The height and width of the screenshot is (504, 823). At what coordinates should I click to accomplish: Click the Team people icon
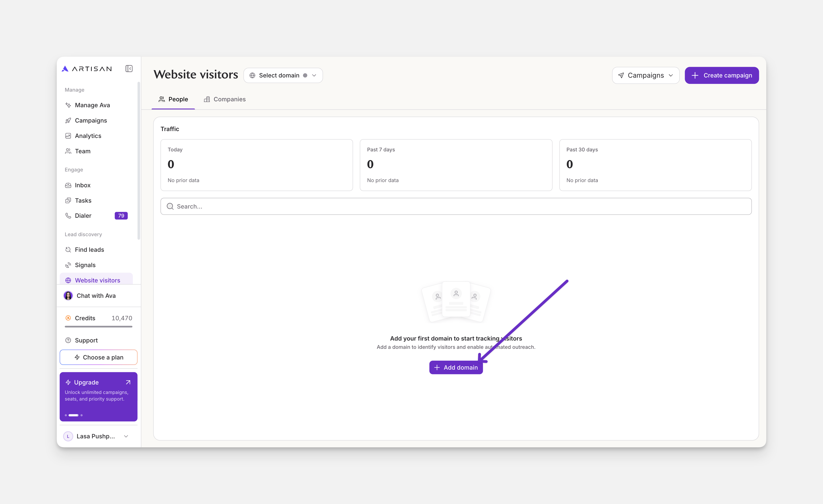point(68,151)
